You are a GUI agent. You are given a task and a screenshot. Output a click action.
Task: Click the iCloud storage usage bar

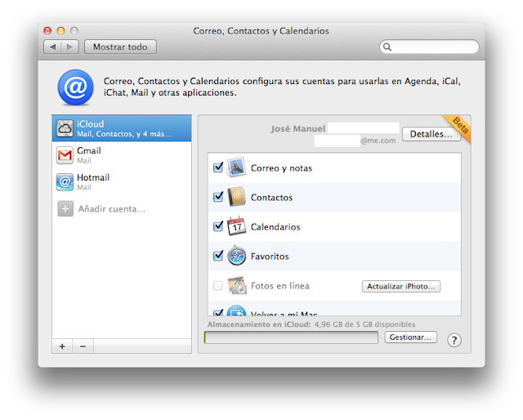click(x=291, y=337)
